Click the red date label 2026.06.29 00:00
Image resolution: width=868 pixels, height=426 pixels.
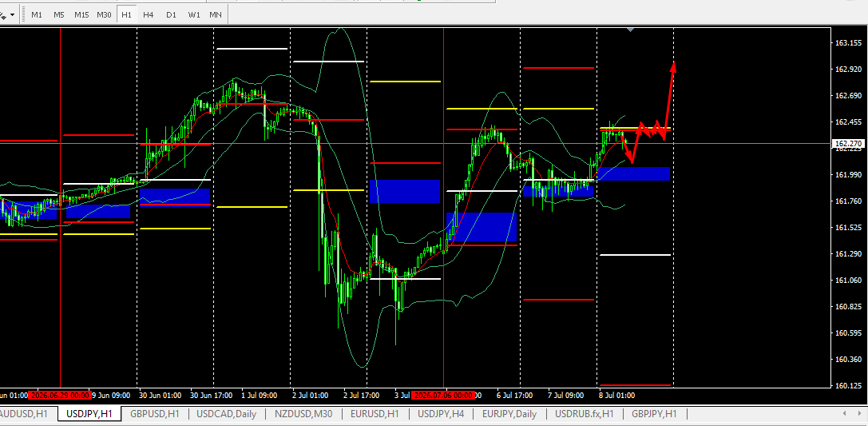tap(59, 396)
